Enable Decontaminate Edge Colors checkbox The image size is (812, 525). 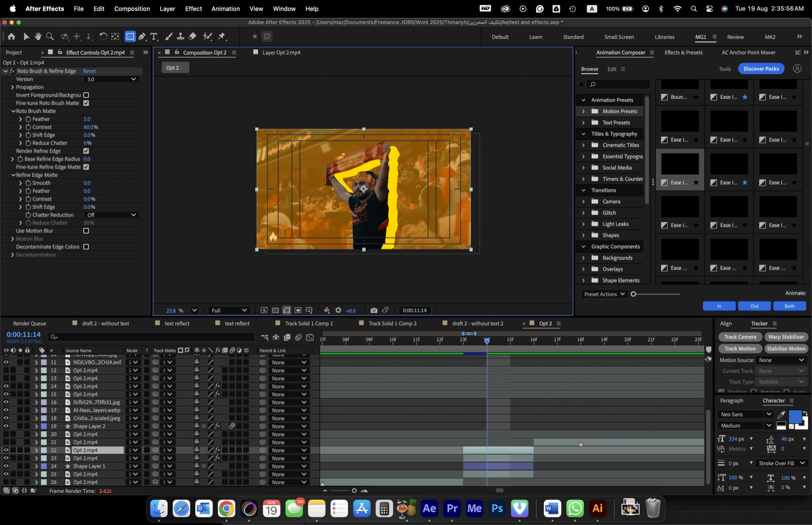point(86,247)
